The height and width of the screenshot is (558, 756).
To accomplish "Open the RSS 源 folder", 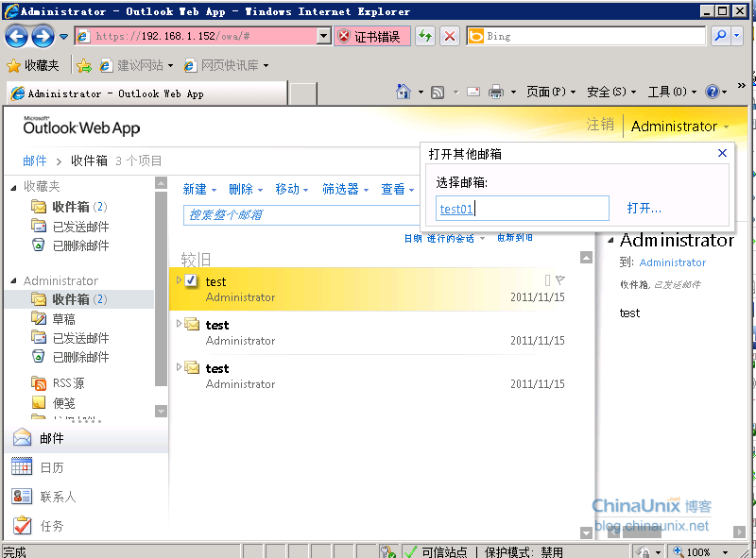I will coord(58,383).
